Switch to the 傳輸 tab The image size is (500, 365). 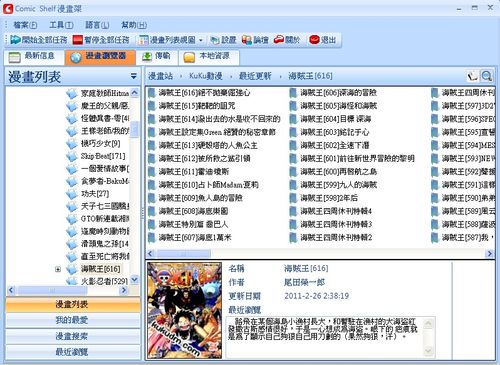[157, 57]
